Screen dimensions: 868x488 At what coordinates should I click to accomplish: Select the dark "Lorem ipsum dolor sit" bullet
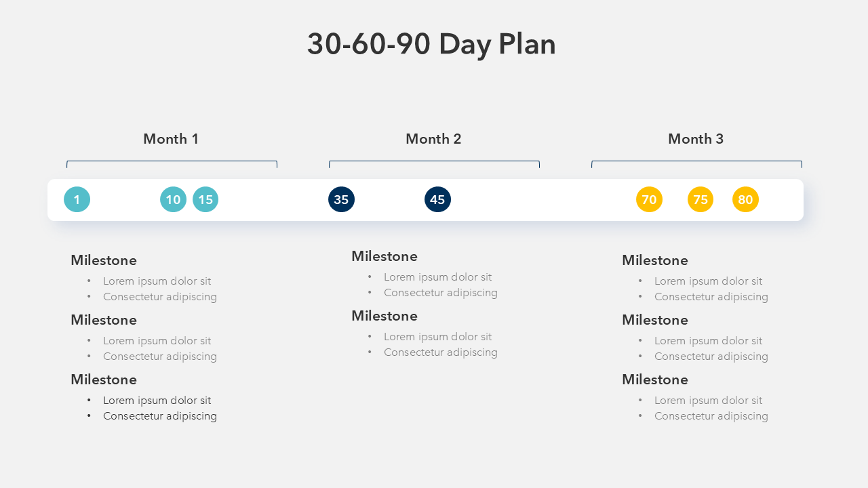pos(157,401)
